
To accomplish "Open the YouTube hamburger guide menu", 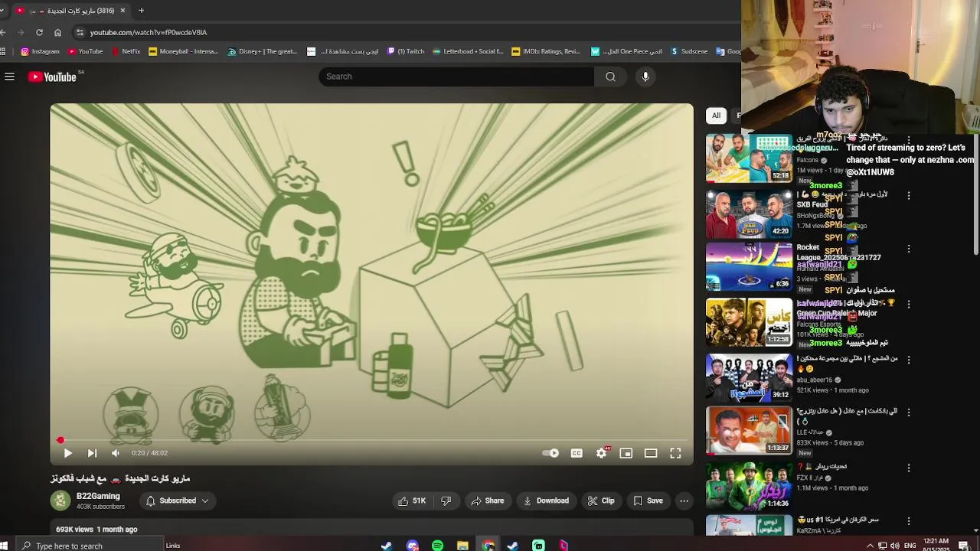I will pos(9,77).
